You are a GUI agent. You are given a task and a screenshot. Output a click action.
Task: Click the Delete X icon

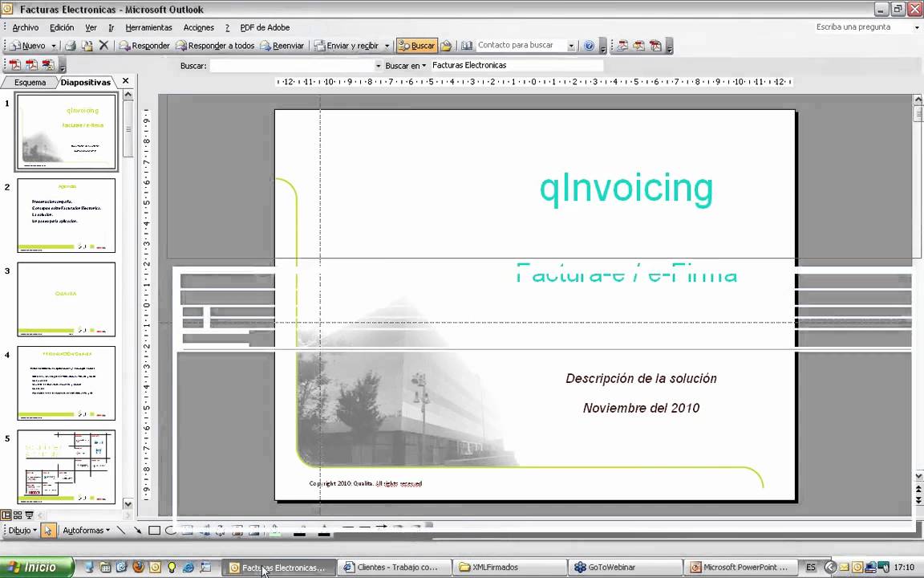tap(103, 46)
